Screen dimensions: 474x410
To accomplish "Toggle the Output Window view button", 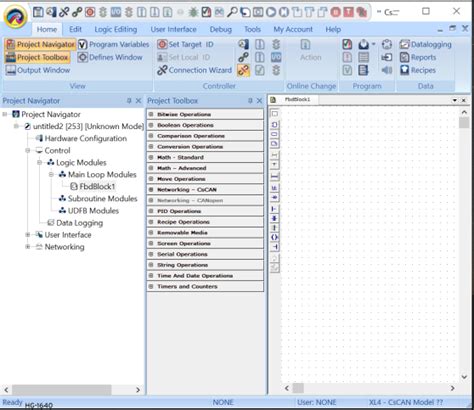I will [38, 70].
